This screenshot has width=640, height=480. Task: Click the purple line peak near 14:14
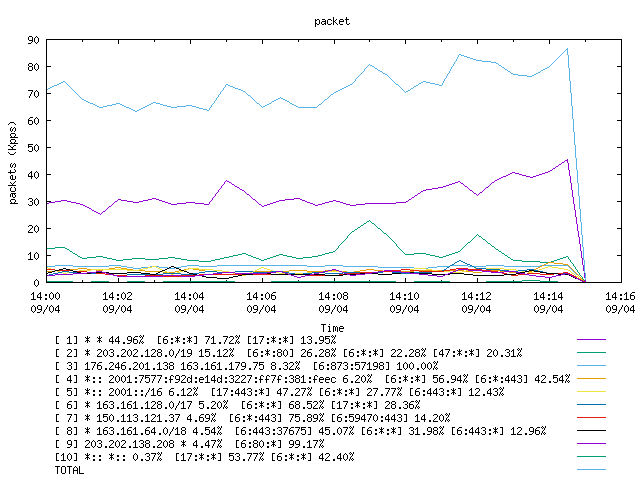(567, 160)
